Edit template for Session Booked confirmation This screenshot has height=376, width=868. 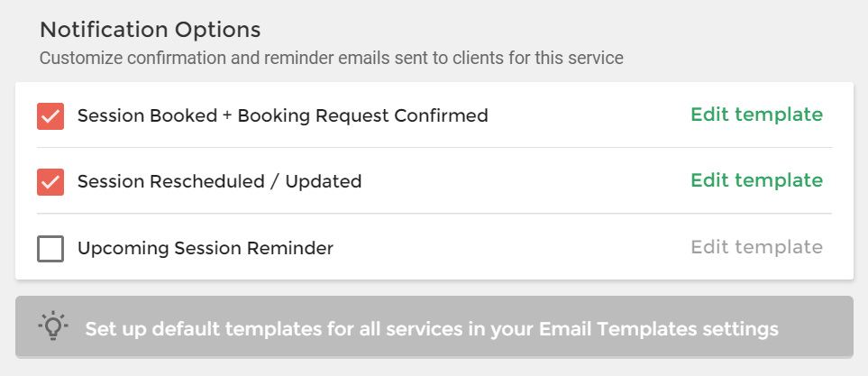757,115
